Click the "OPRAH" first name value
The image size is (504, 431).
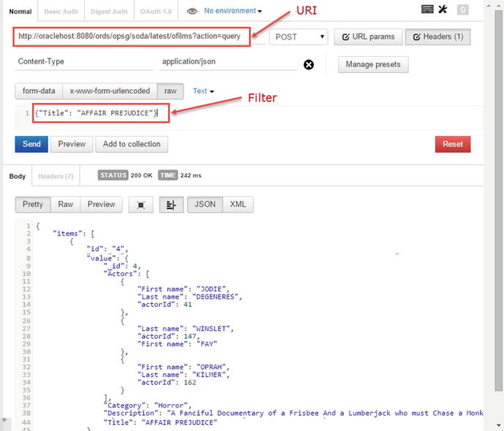coord(211,367)
